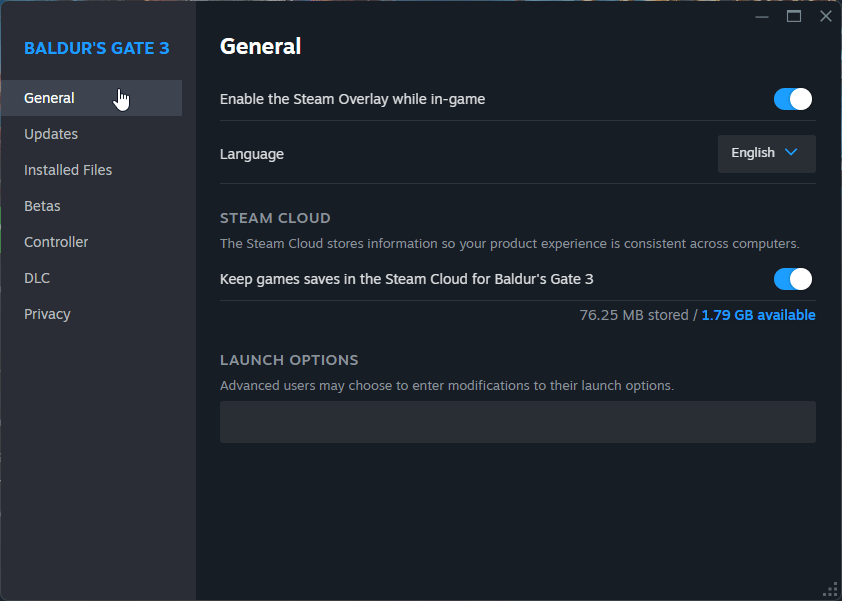Focus the Launch Options text field

point(518,422)
